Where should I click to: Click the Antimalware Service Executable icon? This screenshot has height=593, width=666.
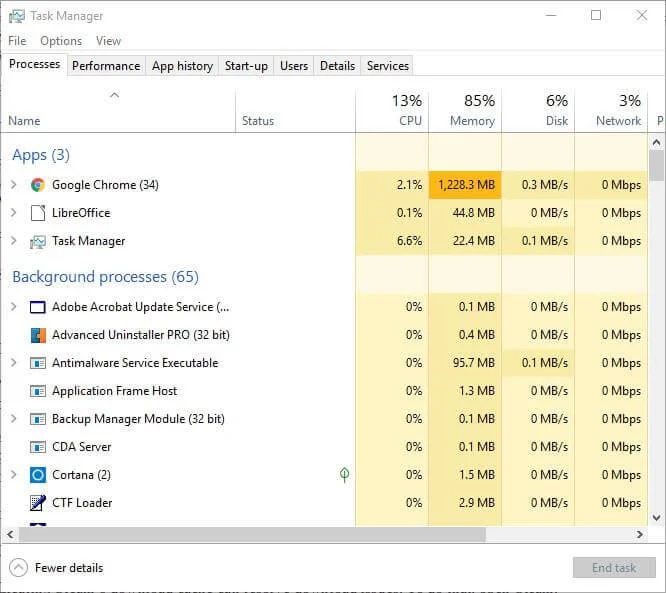(38, 363)
